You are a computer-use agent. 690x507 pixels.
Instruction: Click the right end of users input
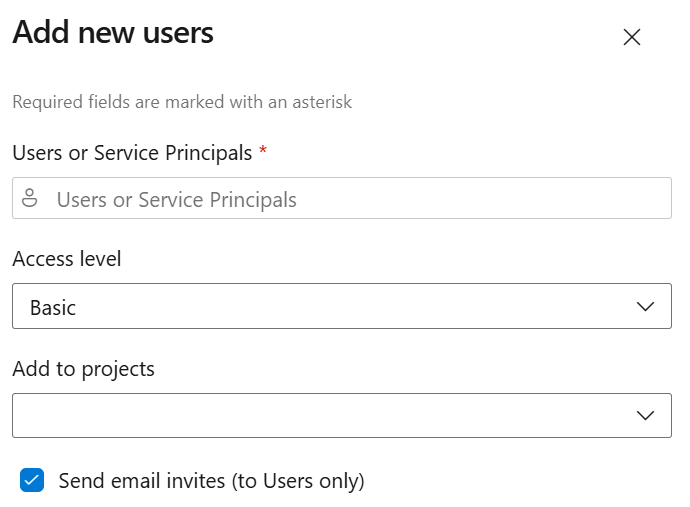coord(651,198)
